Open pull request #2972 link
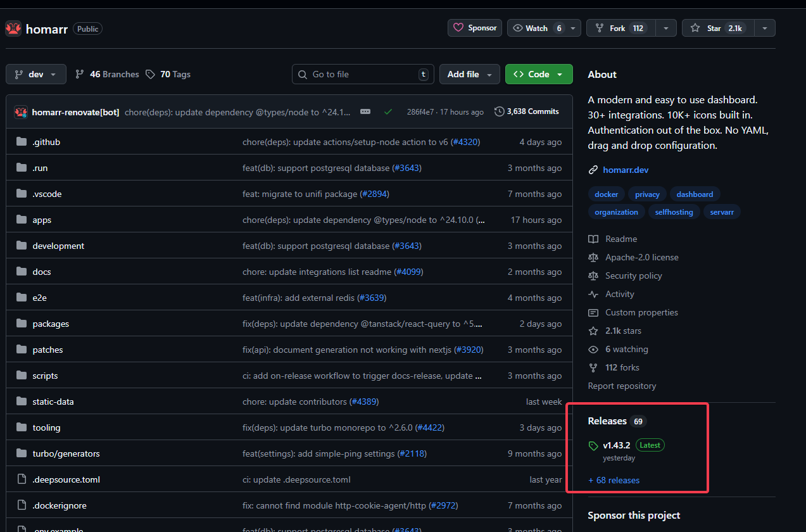The width and height of the screenshot is (806, 532). click(443, 505)
